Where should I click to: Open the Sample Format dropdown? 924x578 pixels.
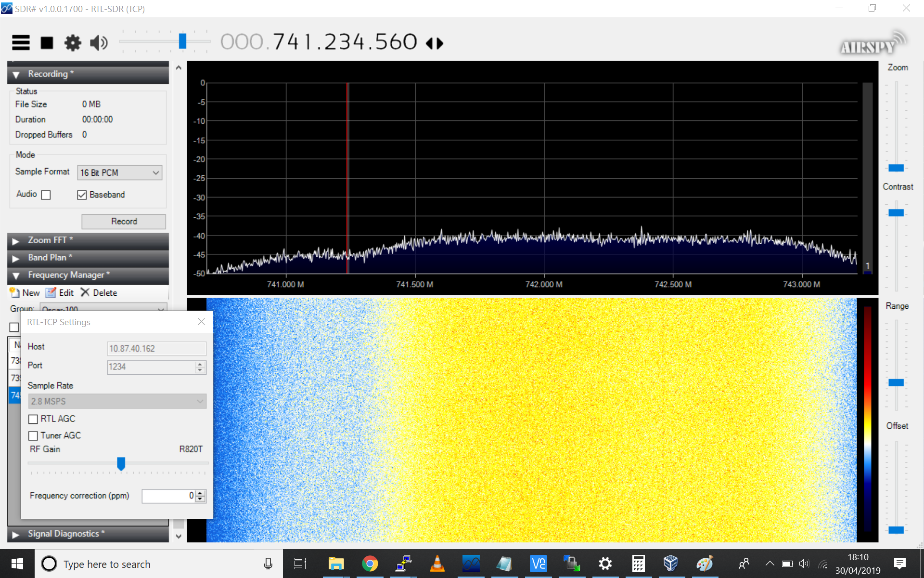tap(119, 172)
